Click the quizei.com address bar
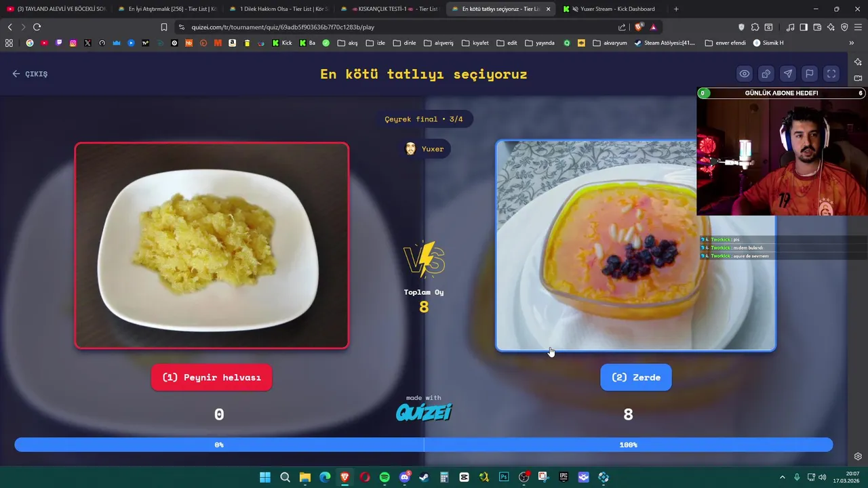The width and height of the screenshot is (868, 488). click(397, 27)
